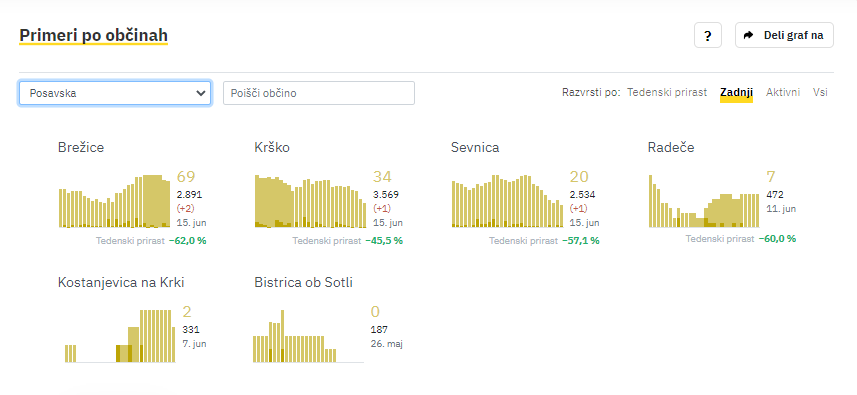Open the Sevnica bar chart
Screen dimensions: 857x395
pos(507,201)
